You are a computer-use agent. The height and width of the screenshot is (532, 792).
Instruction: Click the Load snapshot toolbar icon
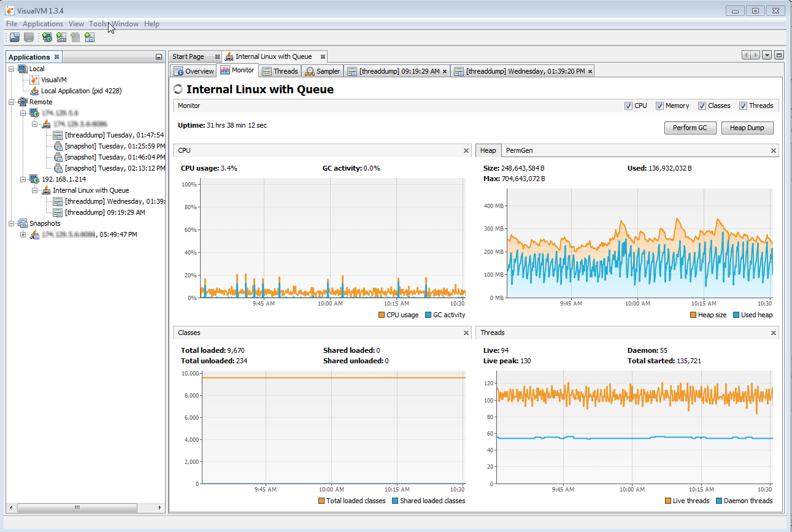(x=15, y=37)
